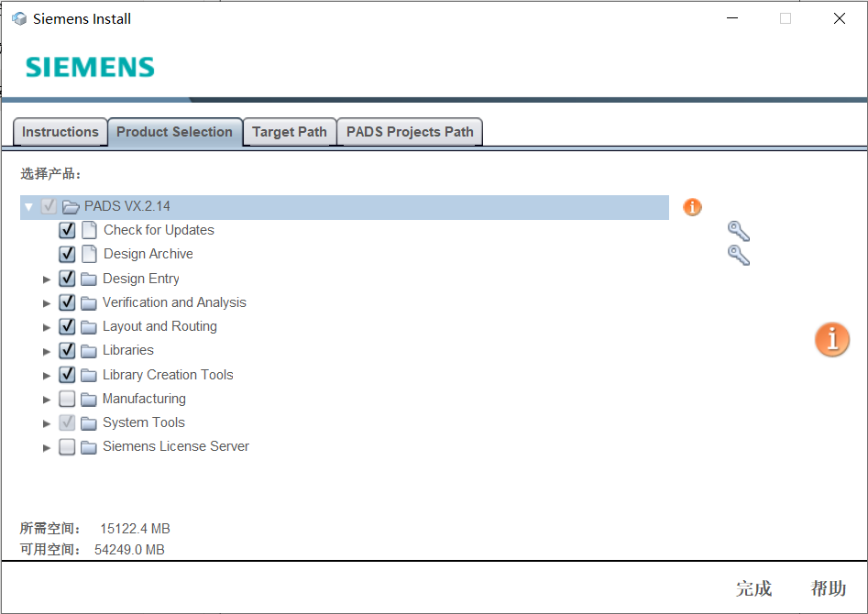Click the large orange information button
The image size is (868, 614).
point(831,339)
